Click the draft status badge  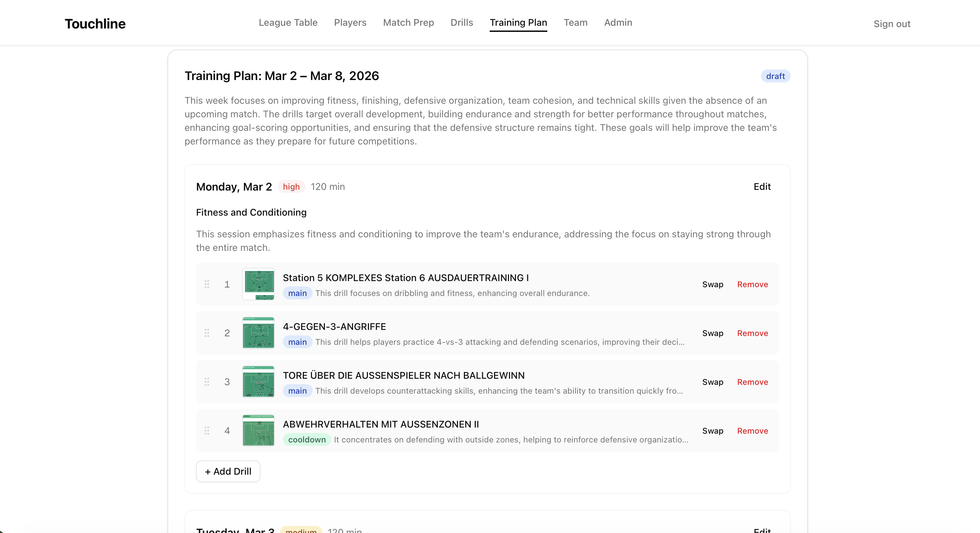775,76
